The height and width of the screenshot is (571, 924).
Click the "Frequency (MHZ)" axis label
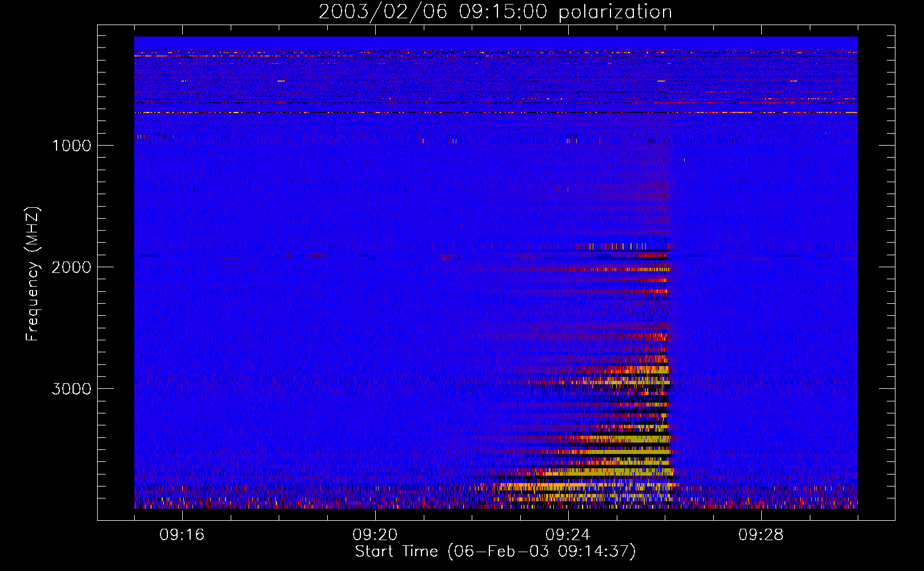[x=32, y=274]
